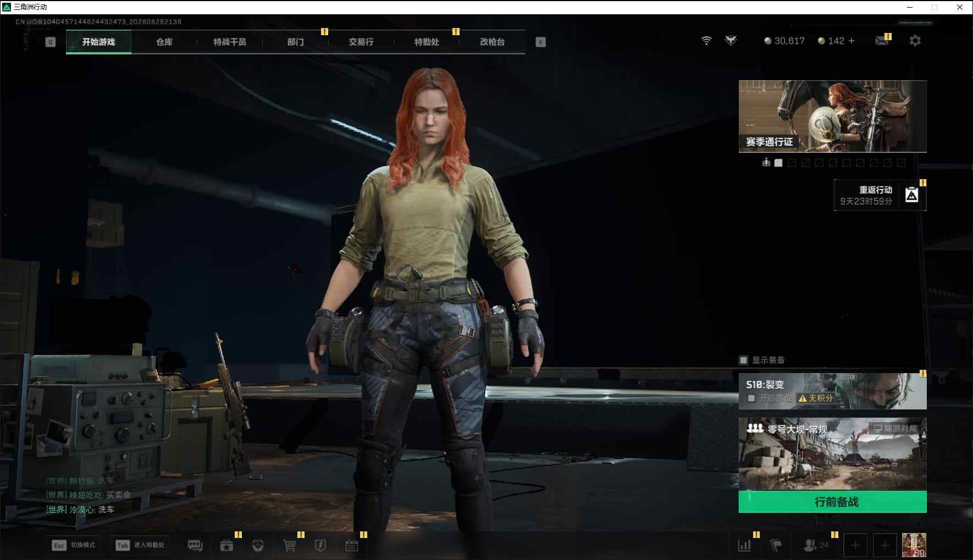Click the shopping bag icon beside 重返行动

pos(912,195)
